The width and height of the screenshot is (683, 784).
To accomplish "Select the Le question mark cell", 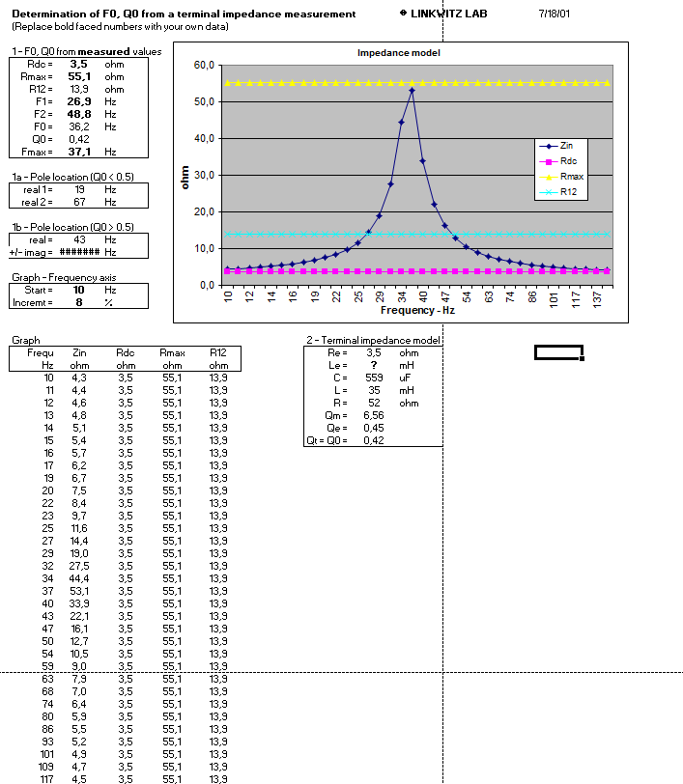I will click(x=373, y=365).
